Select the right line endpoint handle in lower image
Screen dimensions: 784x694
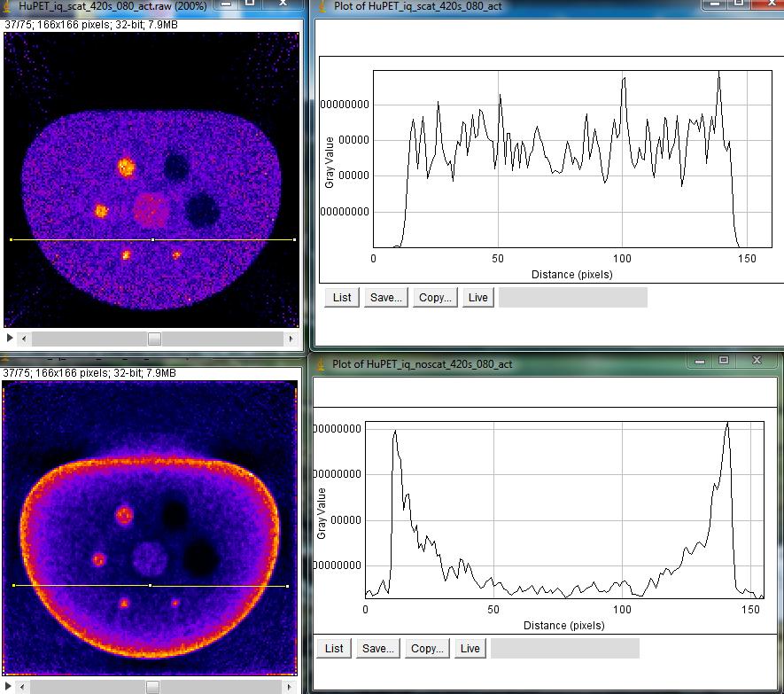pyautogui.click(x=288, y=585)
